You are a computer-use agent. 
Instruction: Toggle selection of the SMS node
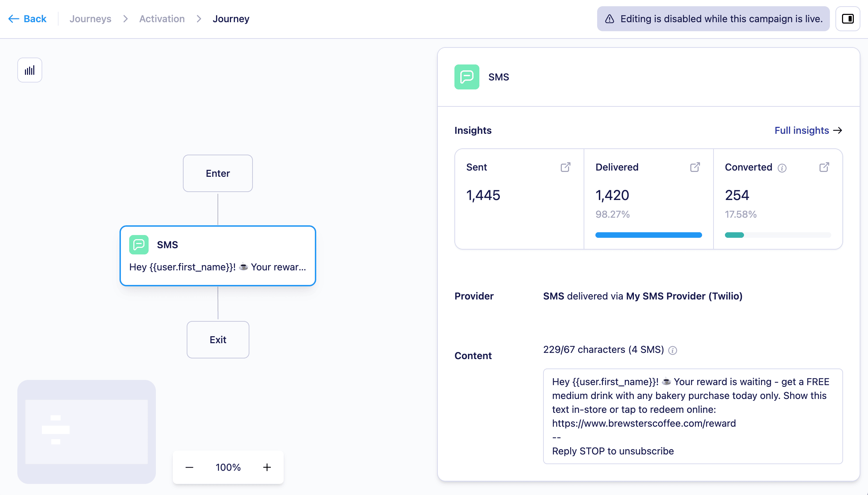(x=218, y=256)
